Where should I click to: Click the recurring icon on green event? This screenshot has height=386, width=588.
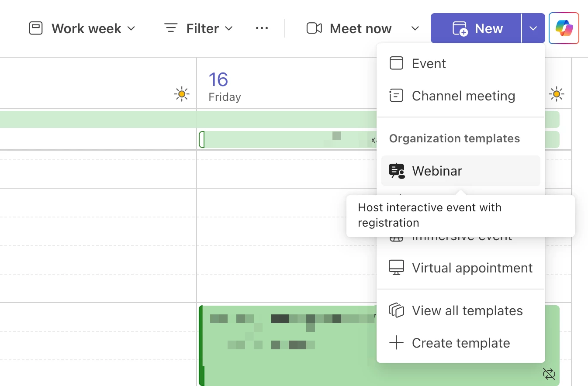point(549,374)
